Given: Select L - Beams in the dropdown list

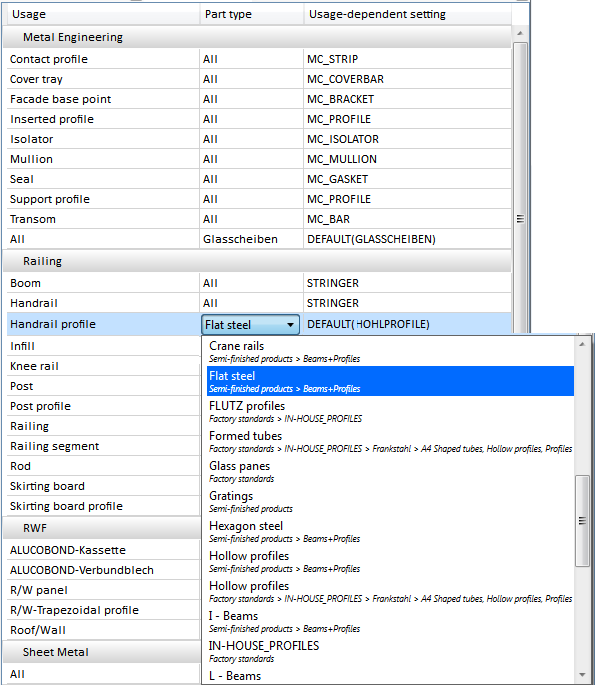Looking at the screenshot, I should 390,675.
